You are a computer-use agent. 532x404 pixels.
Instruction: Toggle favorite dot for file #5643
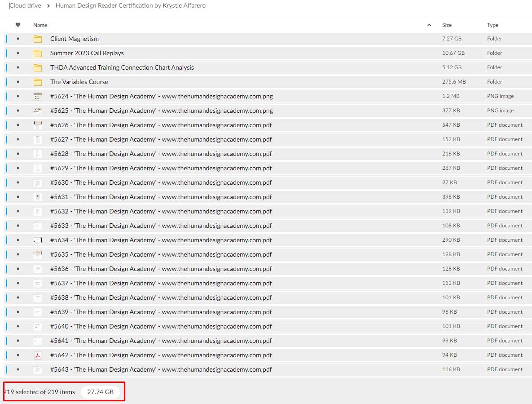18,369
